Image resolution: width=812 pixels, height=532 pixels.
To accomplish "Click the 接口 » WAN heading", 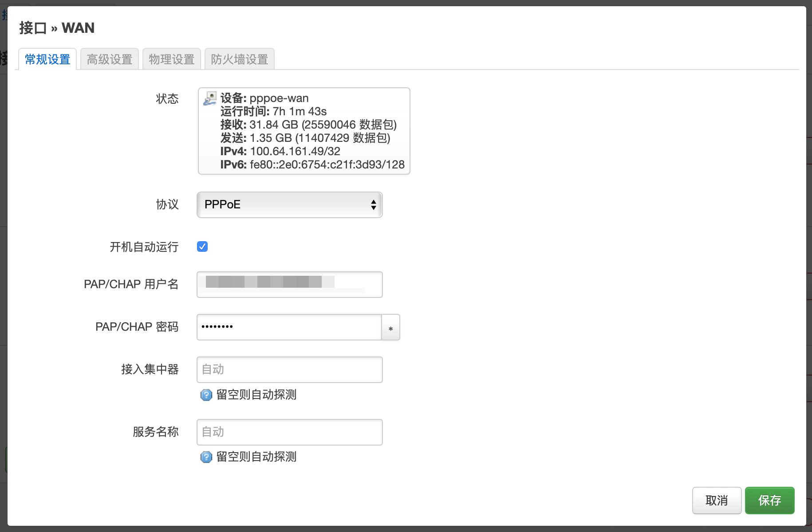I will tap(57, 28).
